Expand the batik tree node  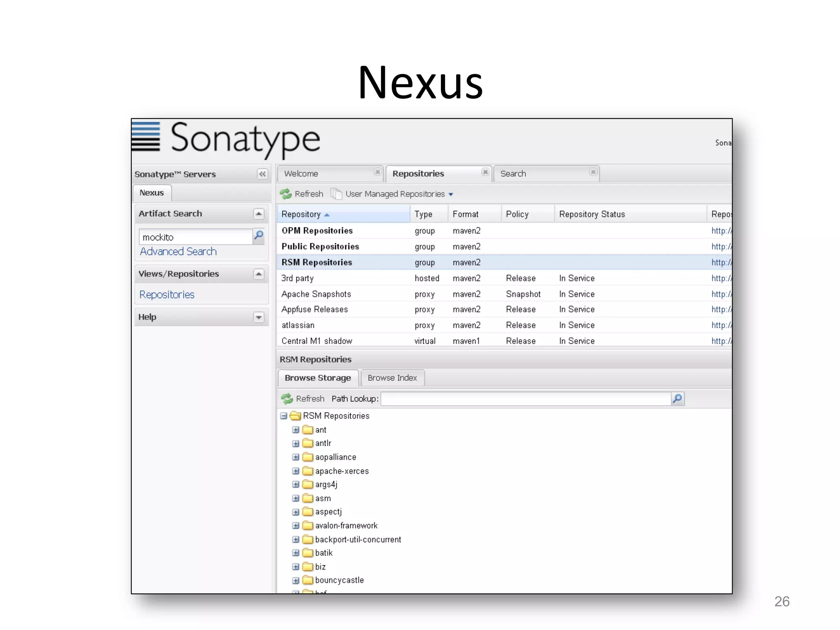pos(296,553)
